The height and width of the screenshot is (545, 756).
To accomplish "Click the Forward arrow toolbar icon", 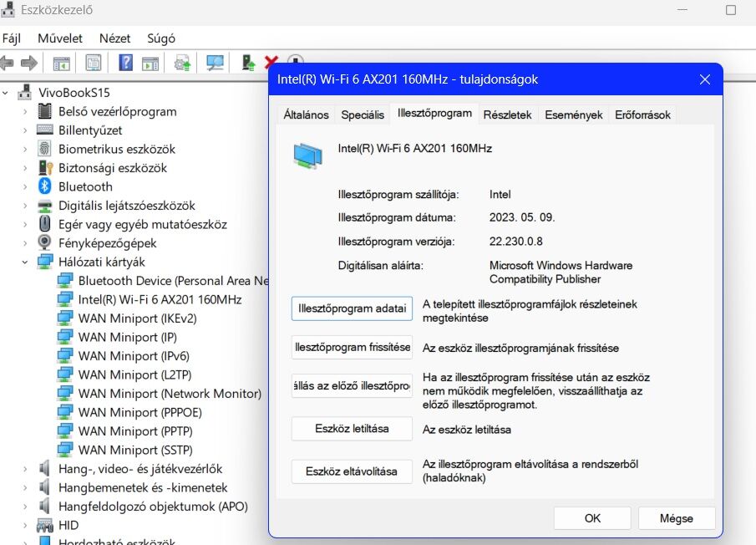I will point(29,63).
